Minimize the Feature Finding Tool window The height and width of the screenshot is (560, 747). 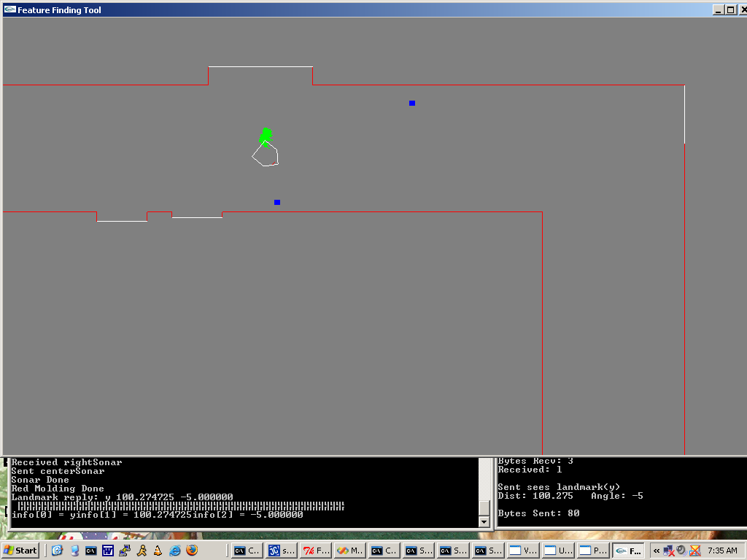(719, 10)
